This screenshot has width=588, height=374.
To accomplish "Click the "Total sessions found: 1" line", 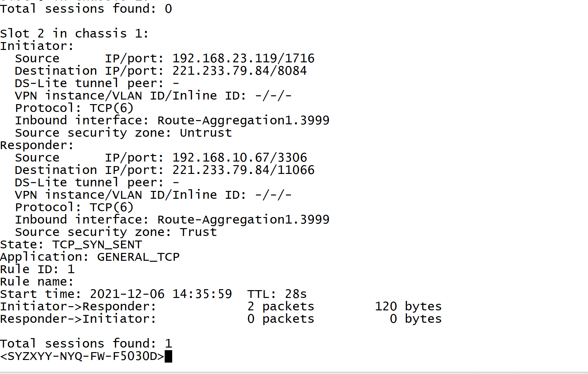I will (x=86, y=344).
